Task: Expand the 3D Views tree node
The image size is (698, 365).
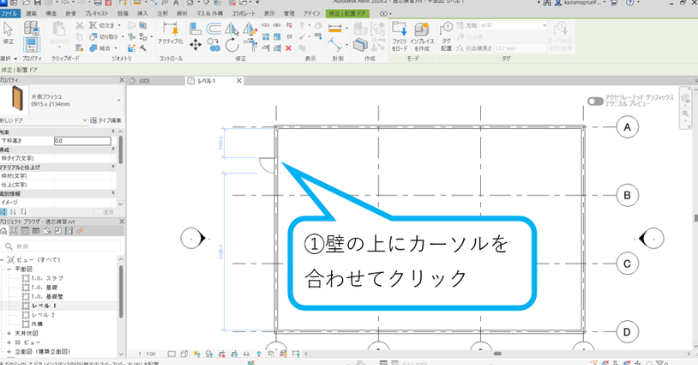Action: pyautogui.click(x=9, y=342)
